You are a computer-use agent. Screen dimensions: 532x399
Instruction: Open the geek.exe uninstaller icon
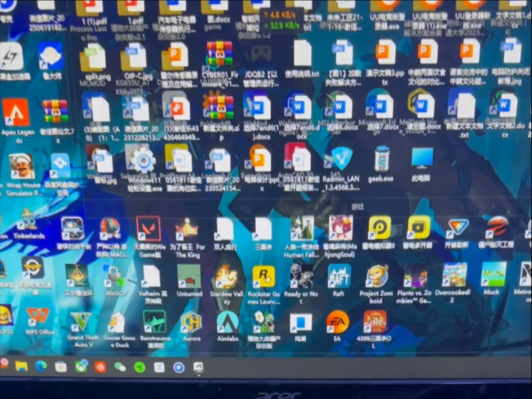(x=382, y=160)
